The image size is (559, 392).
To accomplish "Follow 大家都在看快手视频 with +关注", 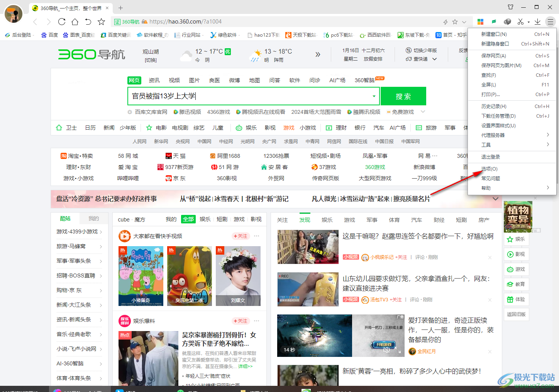I will tap(241, 236).
